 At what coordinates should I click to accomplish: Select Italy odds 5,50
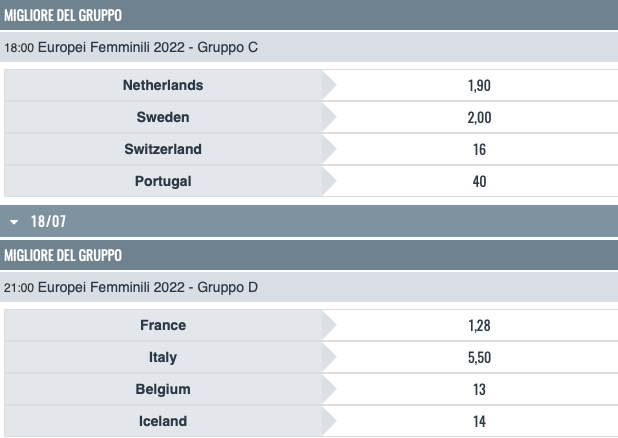478,358
